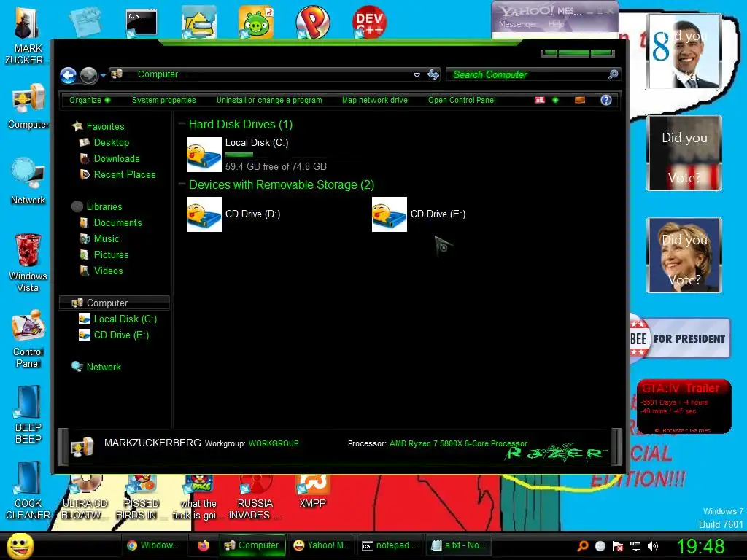Open the Windows Vista recycle bin icon
The height and width of the screenshot is (560, 747).
28,262
